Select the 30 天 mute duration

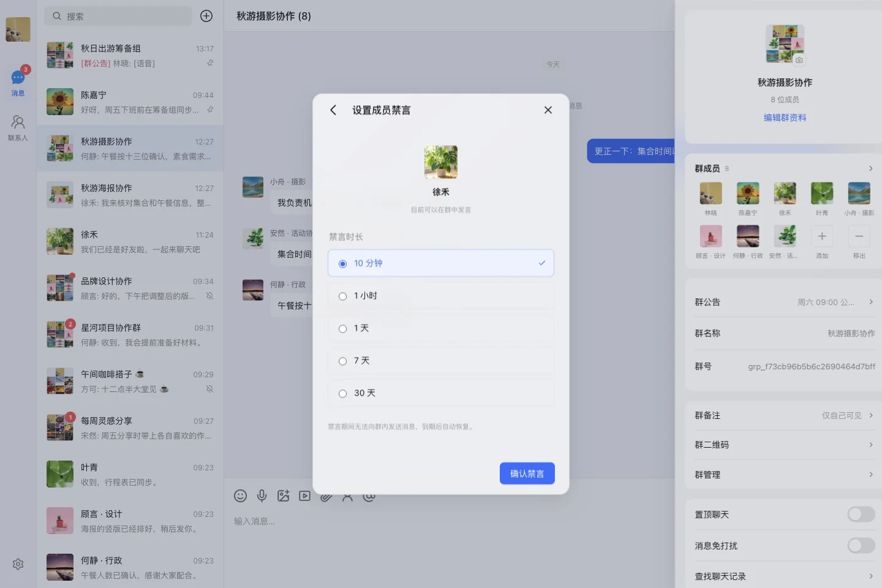coord(441,393)
